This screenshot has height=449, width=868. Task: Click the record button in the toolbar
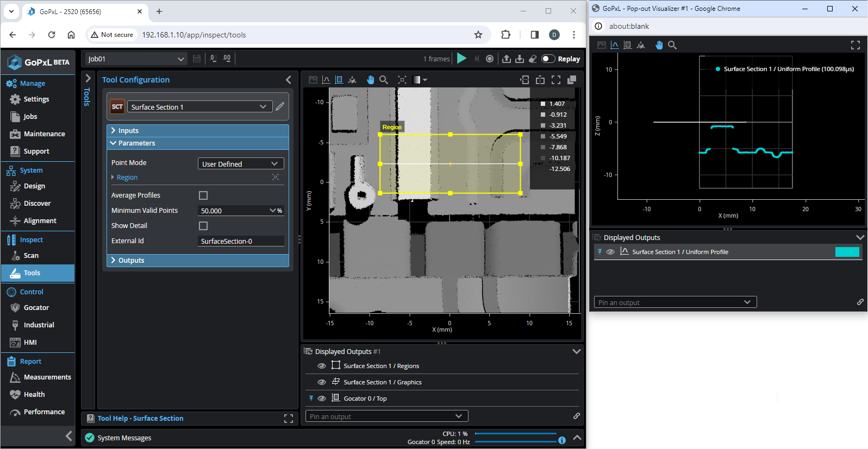coord(490,59)
